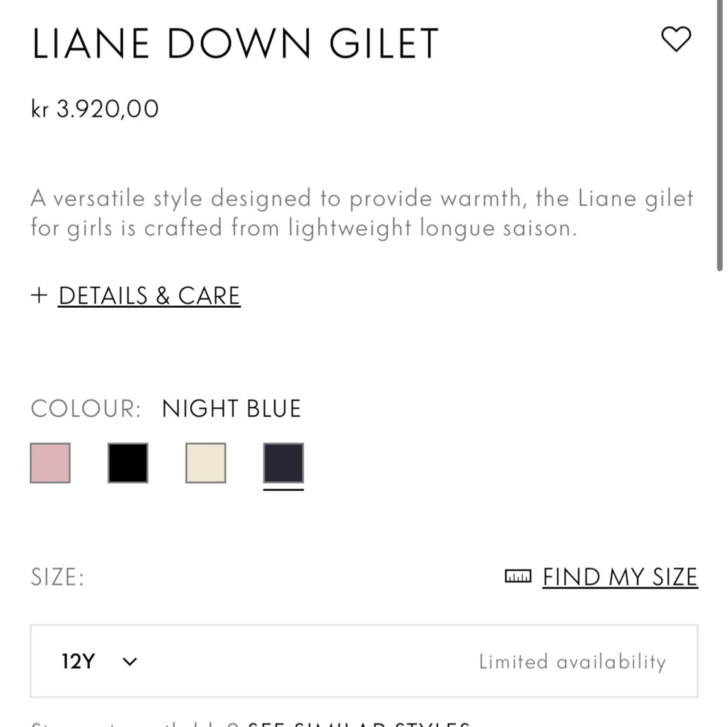Add the gilet to the wishlist with the heart icon
Screen dimensions: 728x727
[676, 39]
